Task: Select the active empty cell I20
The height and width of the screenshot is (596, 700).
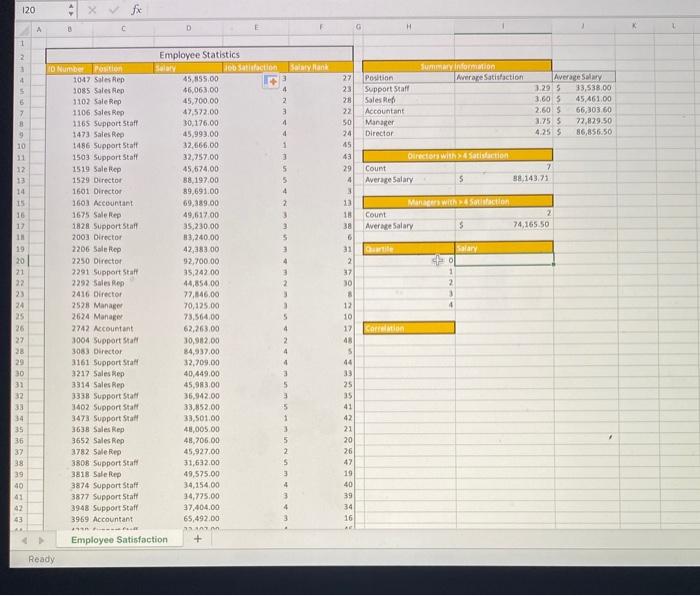Action: [504, 260]
